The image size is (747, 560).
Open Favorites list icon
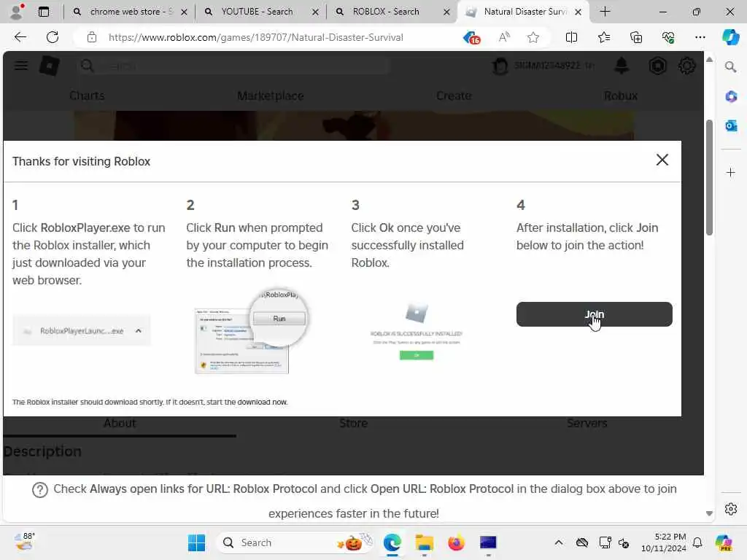click(x=603, y=37)
